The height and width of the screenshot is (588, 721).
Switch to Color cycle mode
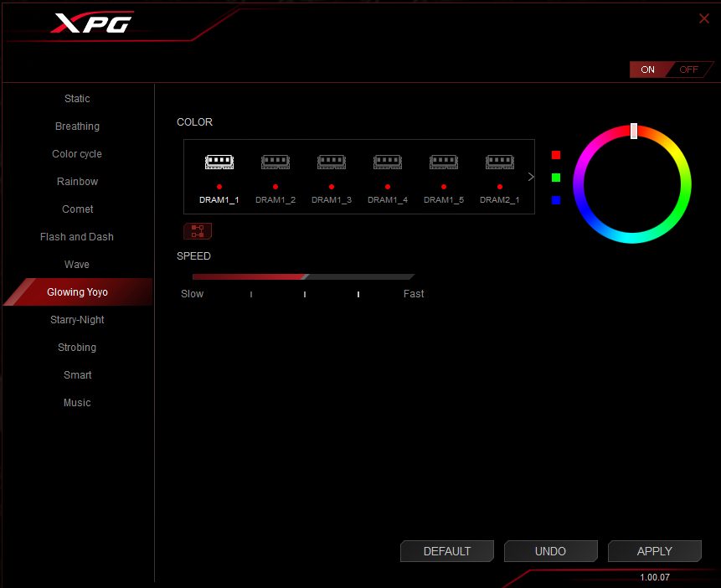(x=77, y=153)
